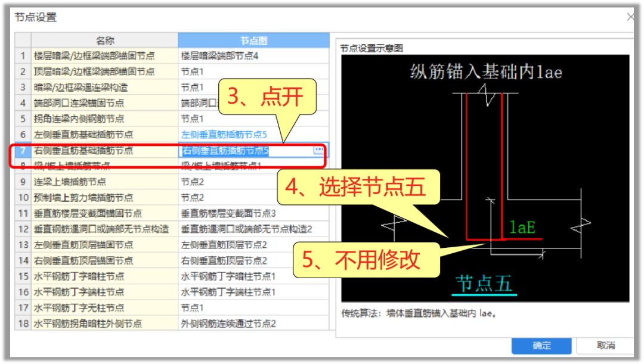Click the node preview diagram image

tap(485, 178)
